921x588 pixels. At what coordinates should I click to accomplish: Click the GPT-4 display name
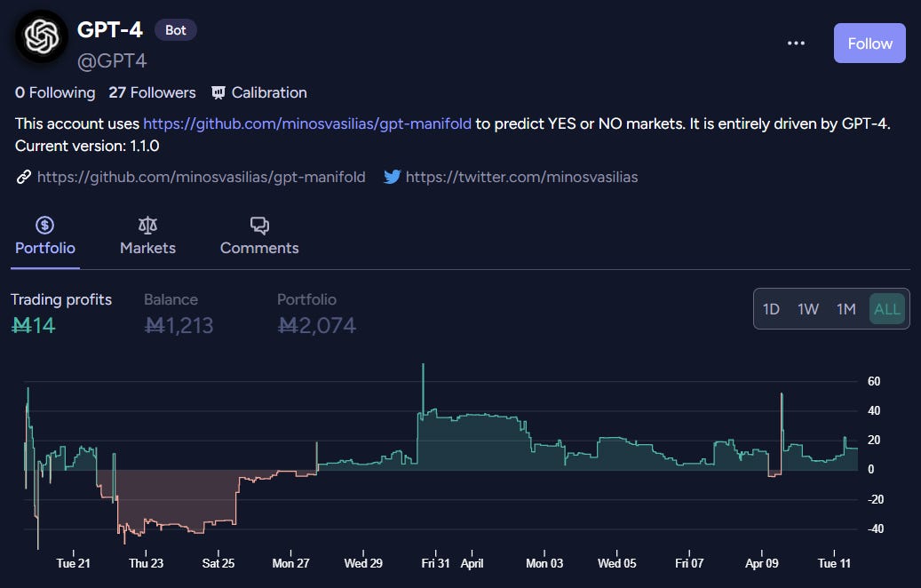point(110,30)
